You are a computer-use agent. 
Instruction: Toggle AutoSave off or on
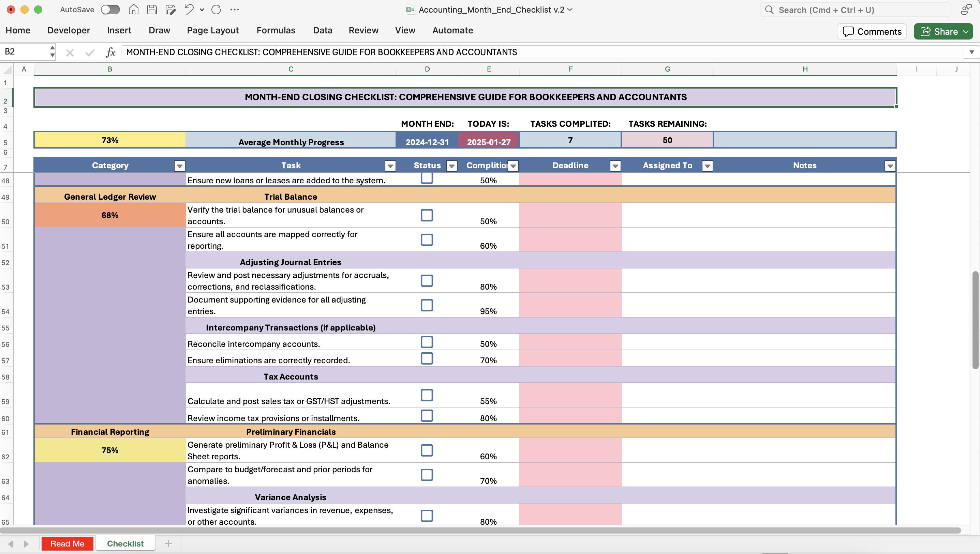(x=110, y=10)
